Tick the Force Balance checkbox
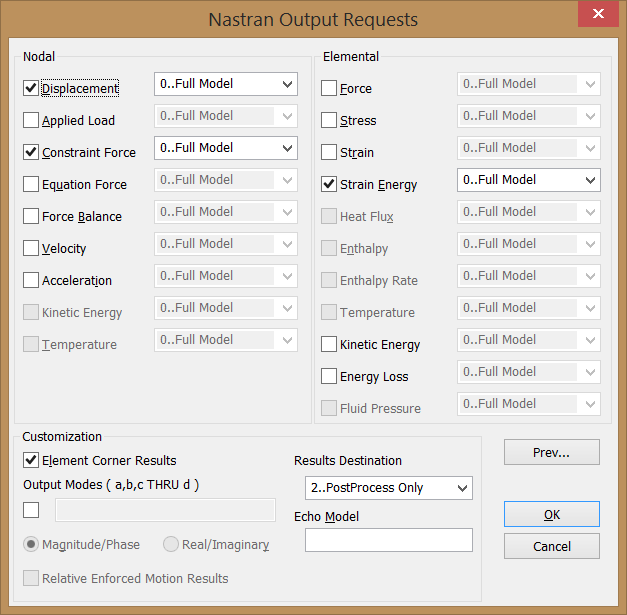 [x=31, y=216]
